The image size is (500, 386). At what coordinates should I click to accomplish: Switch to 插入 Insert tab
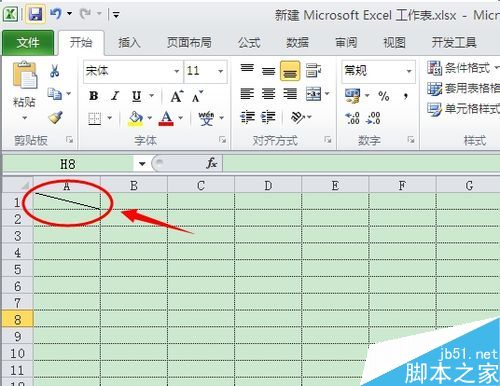[129, 42]
